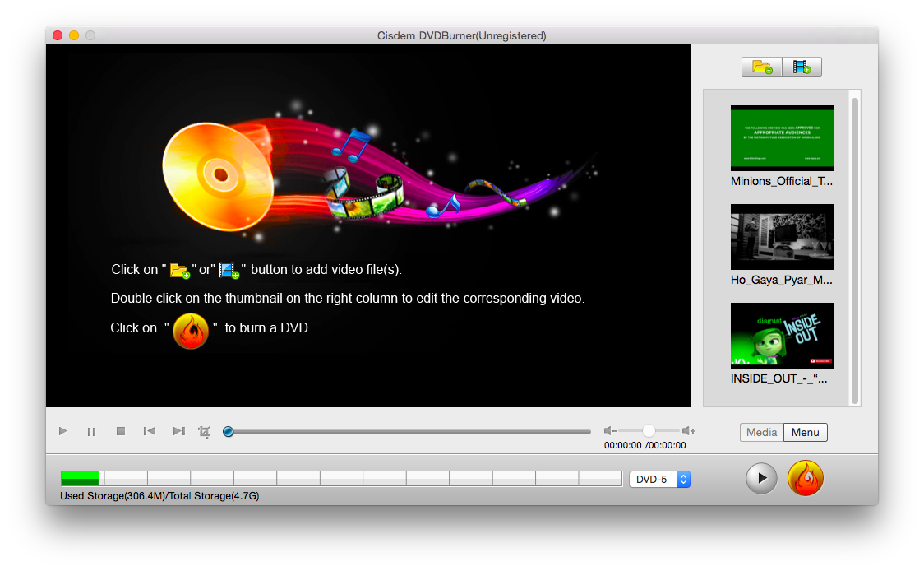Click the add video file icon

coord(802,67)
